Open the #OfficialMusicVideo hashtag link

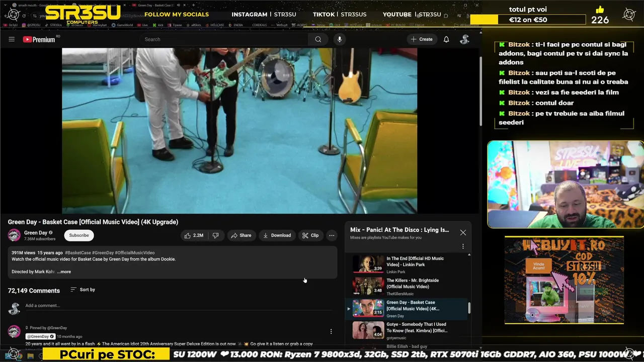tap(134, 253)
